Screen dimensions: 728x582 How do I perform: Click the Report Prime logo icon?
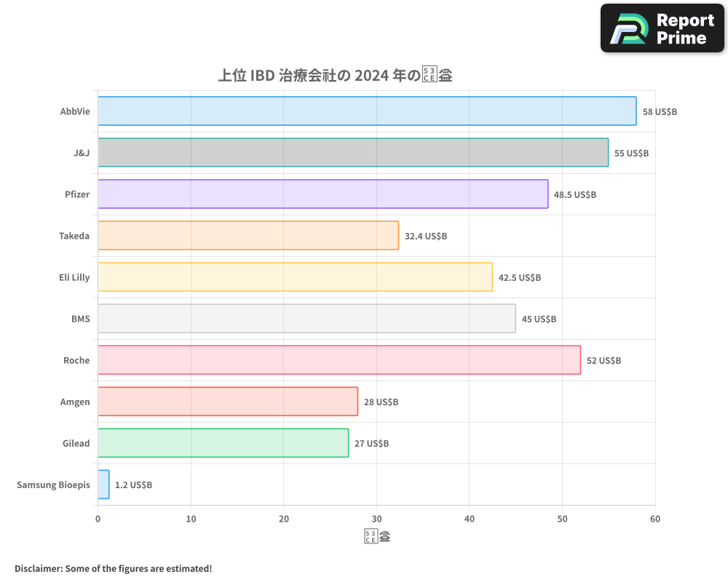[x=625, y=28]
